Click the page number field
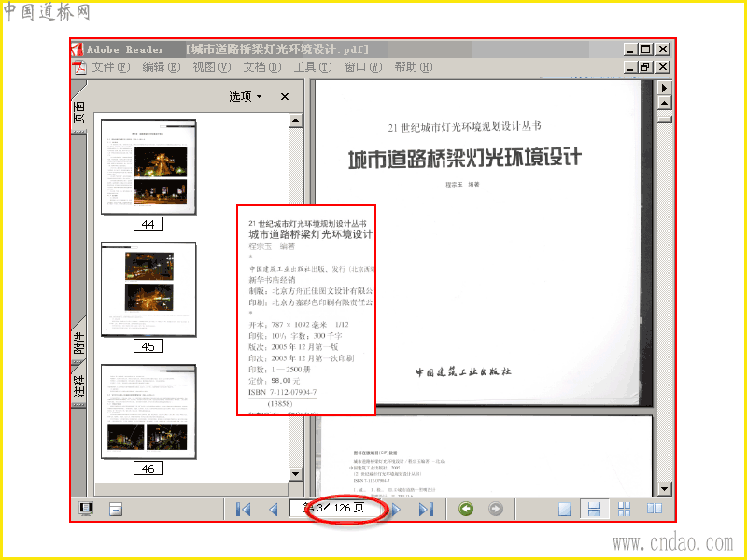This screenshot has width=747, height=560. pos(335,508)
